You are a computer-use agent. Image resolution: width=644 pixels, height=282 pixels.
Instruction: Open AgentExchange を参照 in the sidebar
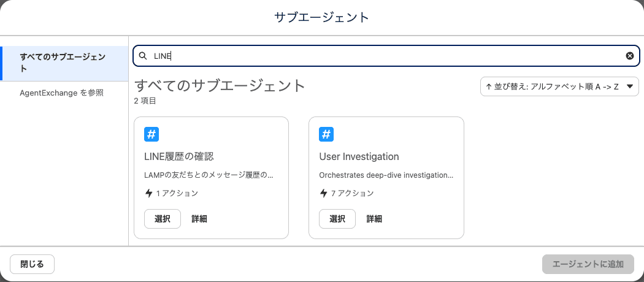[61, 93]
